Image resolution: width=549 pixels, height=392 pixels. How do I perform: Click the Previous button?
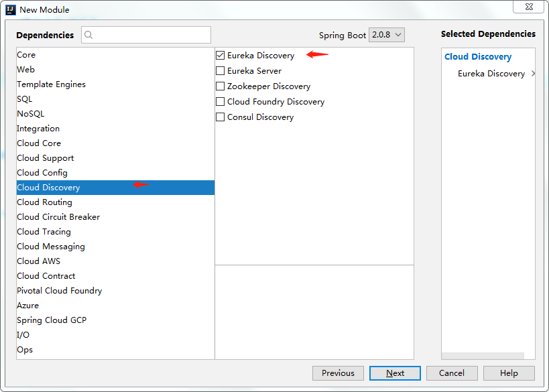tap(338, 373)
